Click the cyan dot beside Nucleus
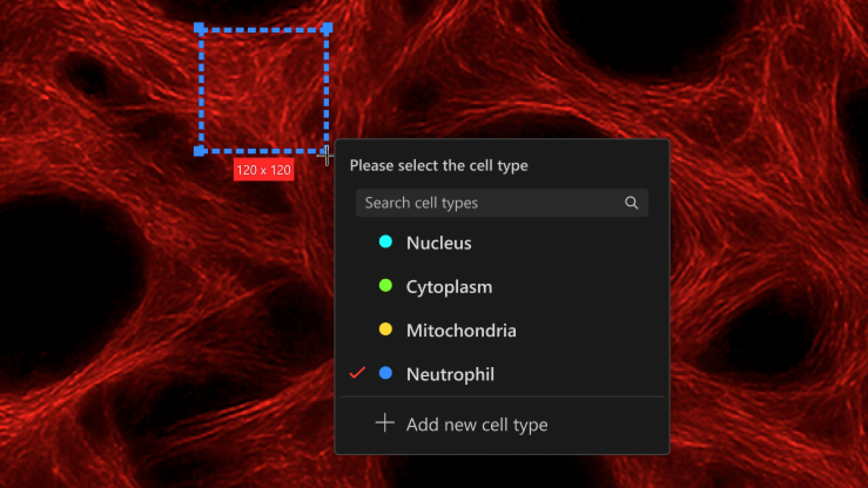This screenshot has height=488, width=868. [385, 242]
